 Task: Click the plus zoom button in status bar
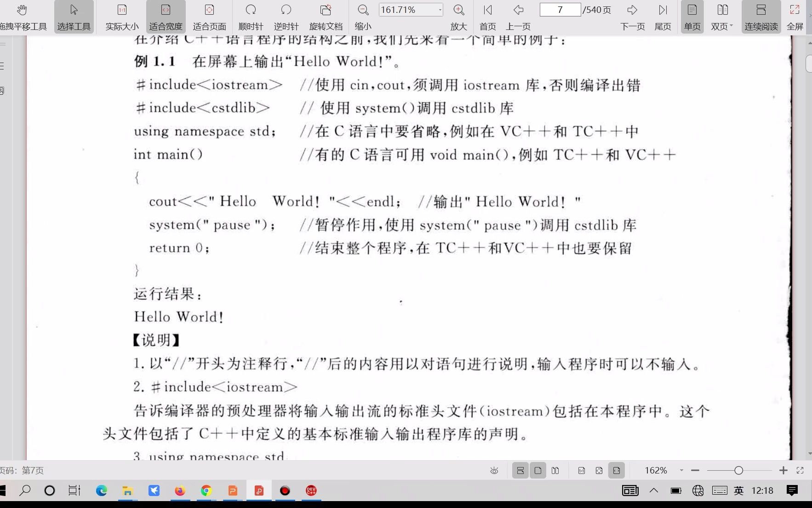tap(783, 470)
